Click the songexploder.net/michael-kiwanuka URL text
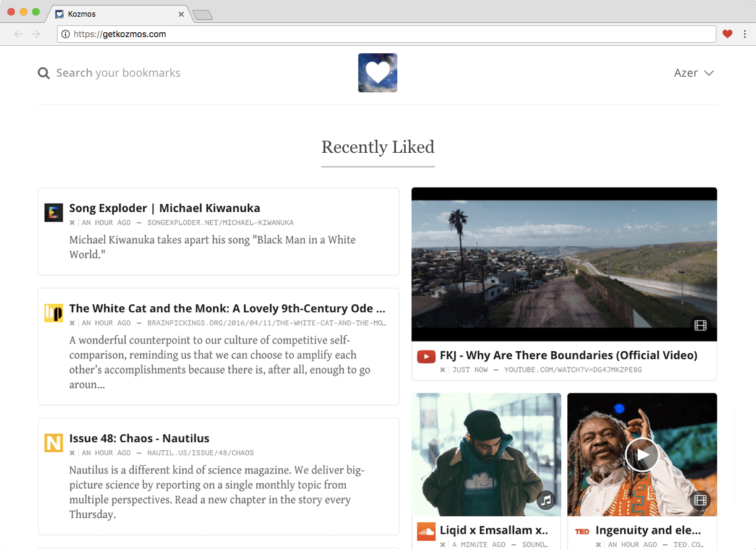 (220, 223)
